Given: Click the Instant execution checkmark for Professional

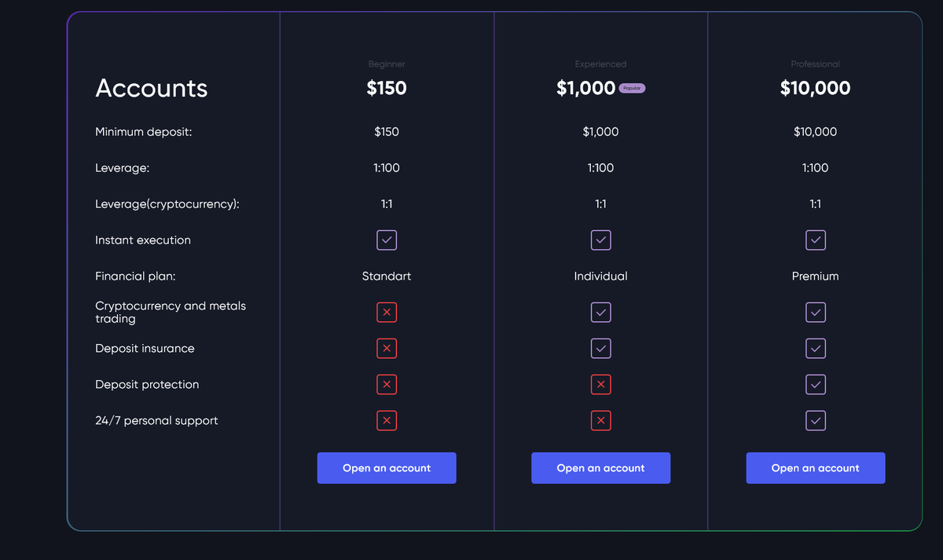Looking at the screenshot, I should [816, 240].
